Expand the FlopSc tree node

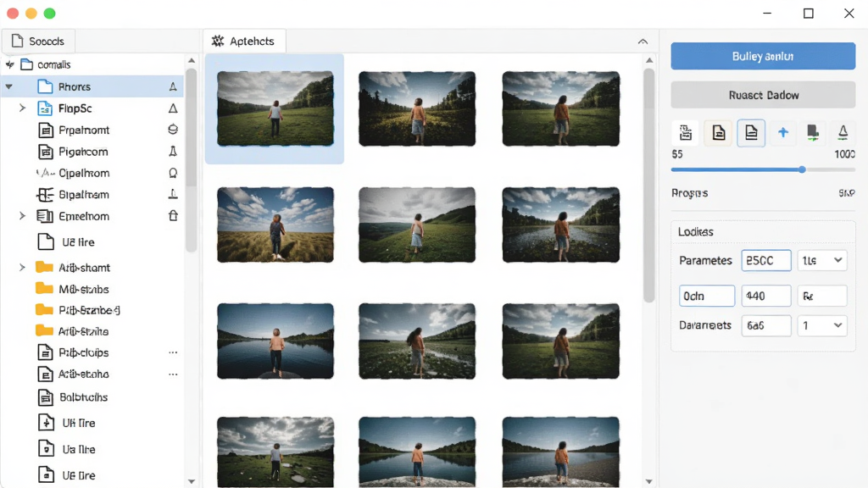pos(22,108)
